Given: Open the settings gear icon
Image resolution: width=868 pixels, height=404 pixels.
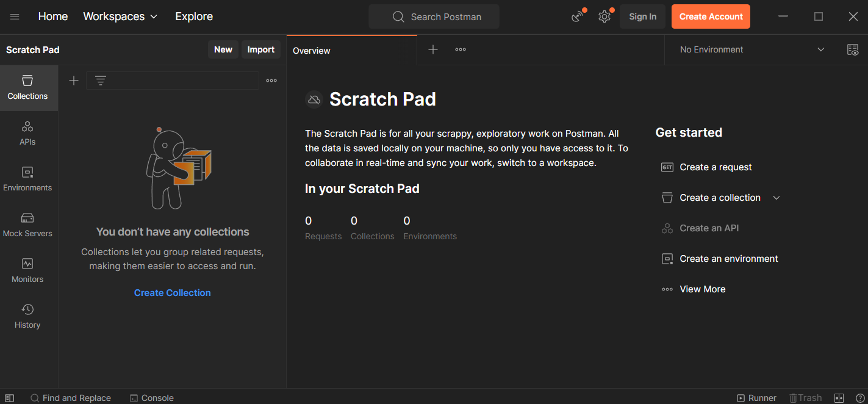Looking at the screenshot, I should pos(604,16).
